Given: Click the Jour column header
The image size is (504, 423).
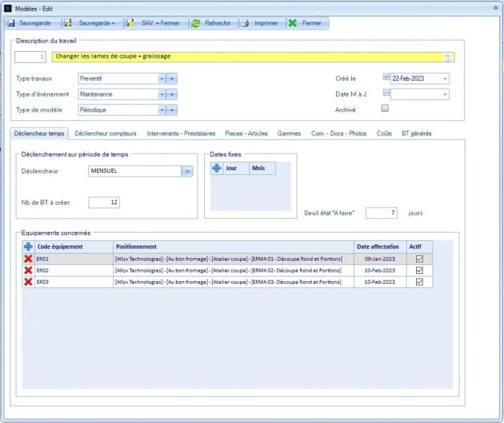Looking at the screenshot, I should coord(236,168).
